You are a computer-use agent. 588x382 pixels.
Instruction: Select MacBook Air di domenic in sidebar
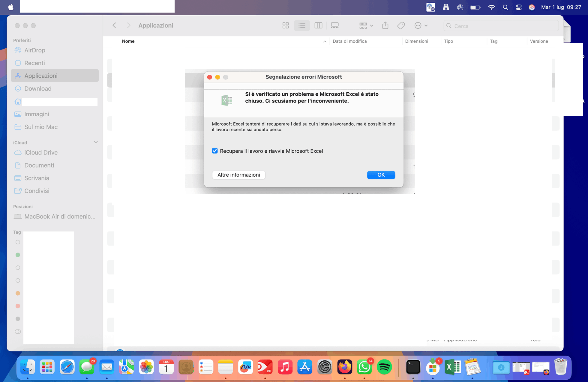point(55,216)
